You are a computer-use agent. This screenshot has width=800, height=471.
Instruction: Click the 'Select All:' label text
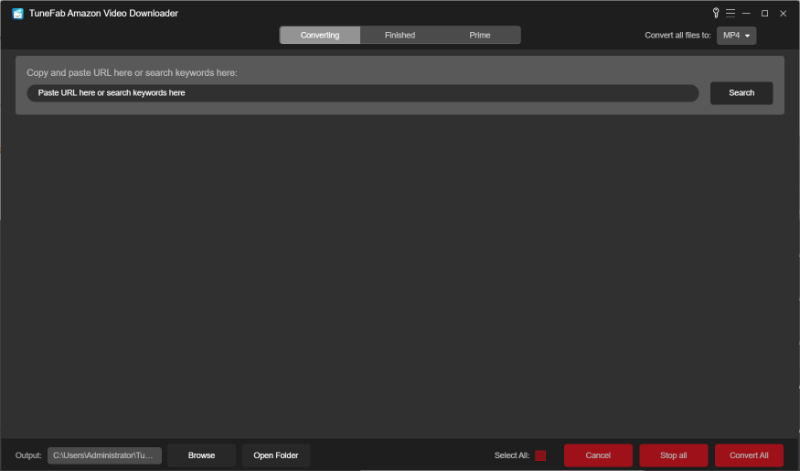click(x=512, y=455)
